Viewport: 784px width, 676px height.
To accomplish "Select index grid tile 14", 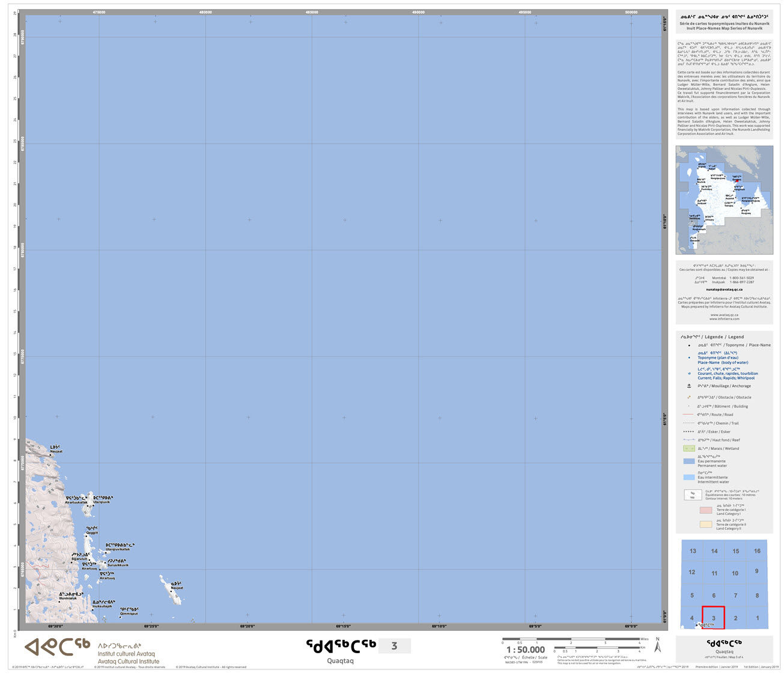I will click(x=714, y=551).
